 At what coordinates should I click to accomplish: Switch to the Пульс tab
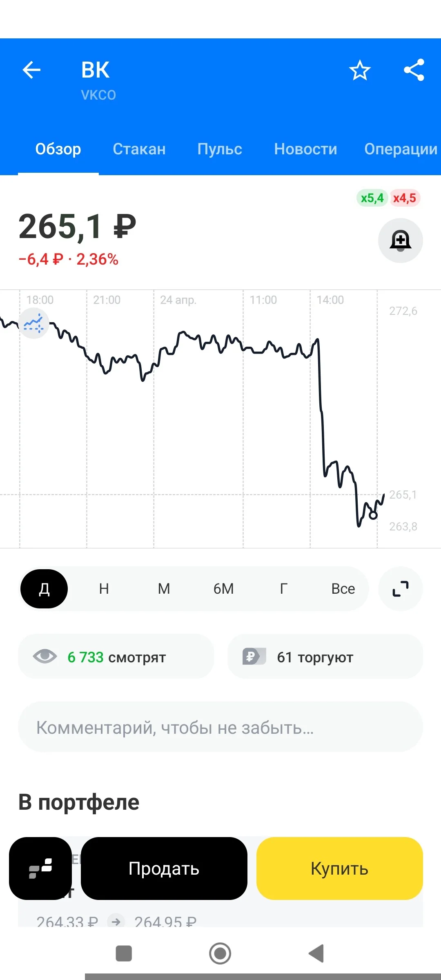point(220,149)
